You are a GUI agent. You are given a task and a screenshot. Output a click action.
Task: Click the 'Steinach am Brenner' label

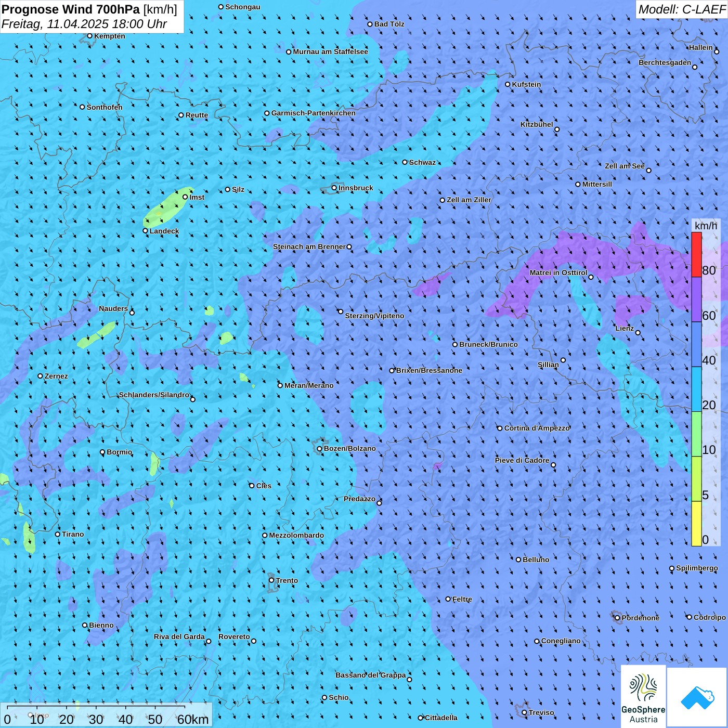pyautogui.click(x=309, y=246)
